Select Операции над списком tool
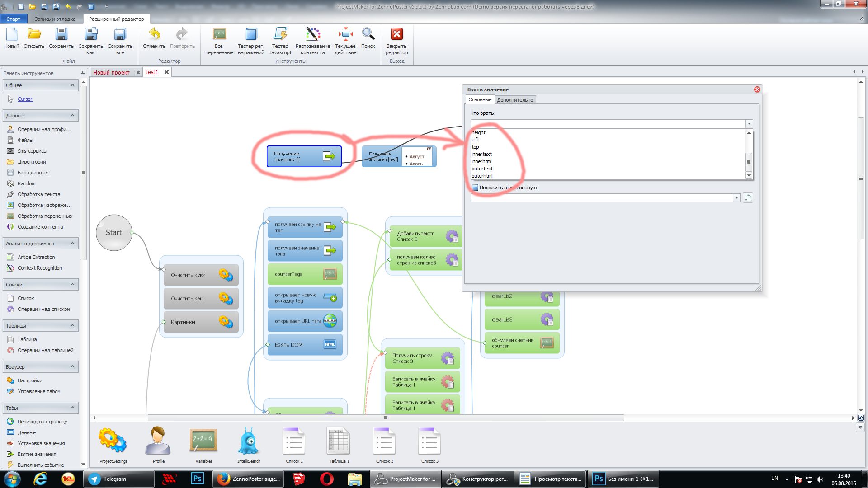Image resolution: width=868 pixels, height=488 pixels. click(43, 309)
